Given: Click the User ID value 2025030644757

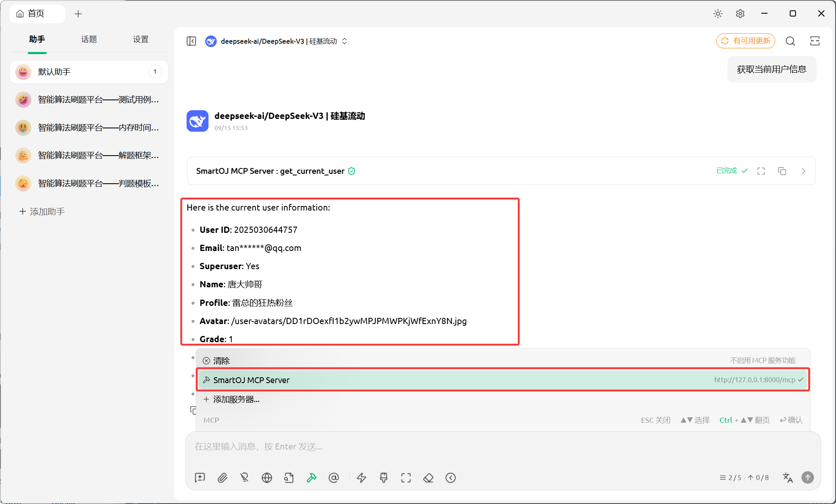Looking at the screenshot, I should 265,230.
